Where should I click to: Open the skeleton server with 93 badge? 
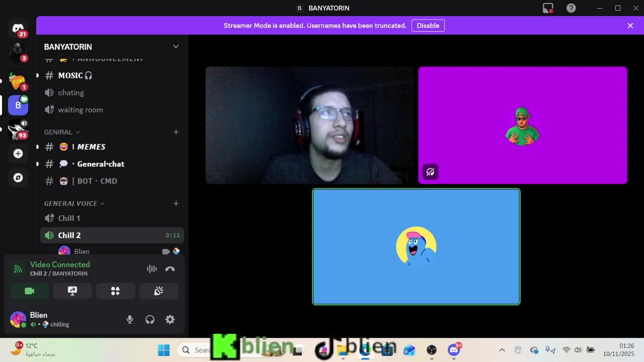click(18, 129)
